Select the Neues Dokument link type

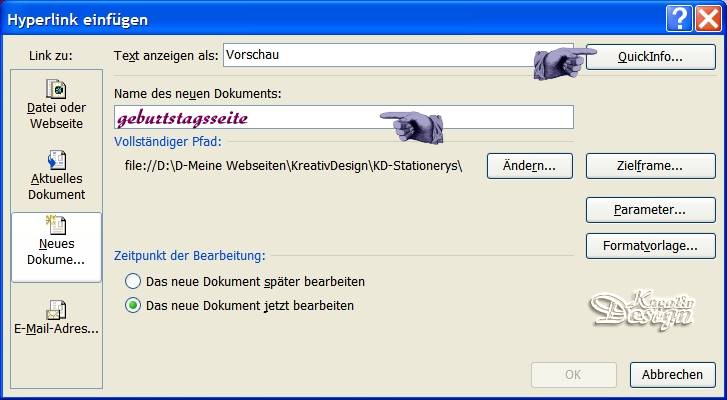57,247
